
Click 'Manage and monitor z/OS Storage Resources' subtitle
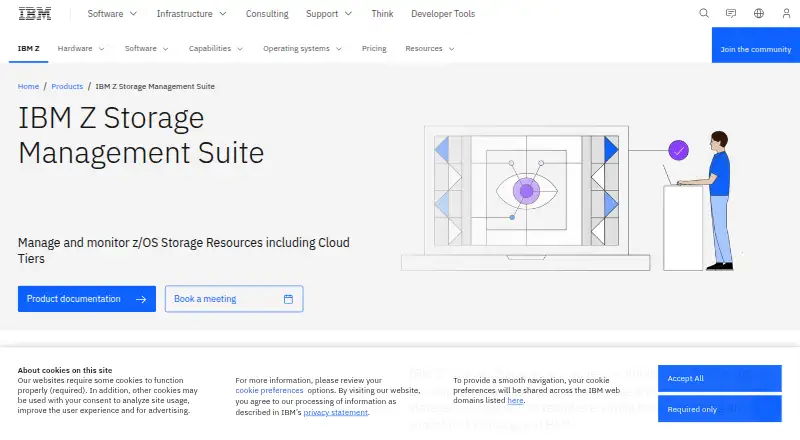184,250
